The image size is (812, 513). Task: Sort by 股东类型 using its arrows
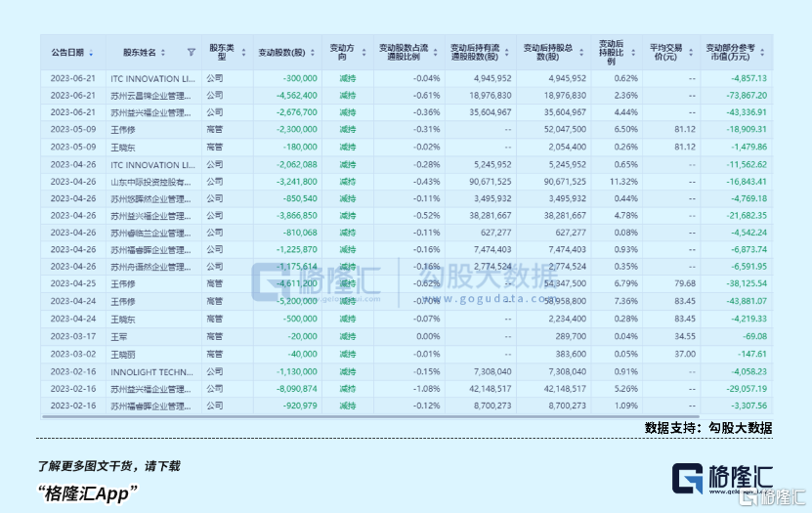click(x=243, y=53)
